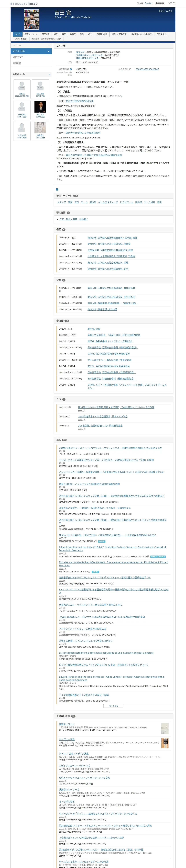This screenshot has width=186, height=868.
Task: Open the 東京大学 affiliation link
Action: 80,53
